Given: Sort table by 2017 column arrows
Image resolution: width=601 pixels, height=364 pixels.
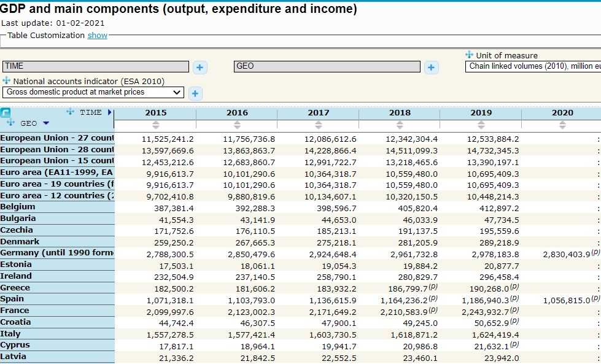Looking at the screenshot, I should (x=318, y=125).
